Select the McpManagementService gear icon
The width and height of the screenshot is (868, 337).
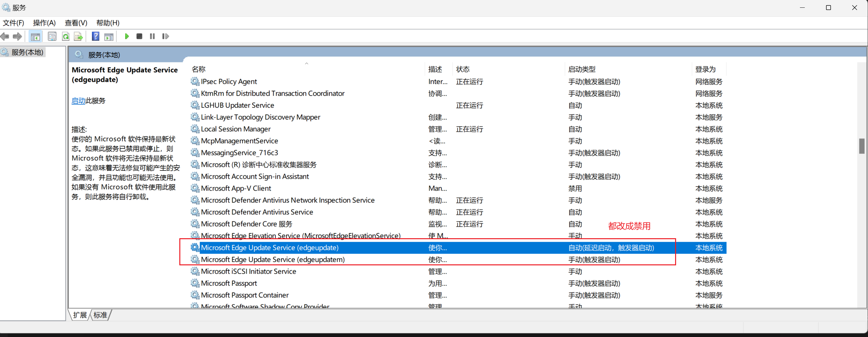pos(195,141)
